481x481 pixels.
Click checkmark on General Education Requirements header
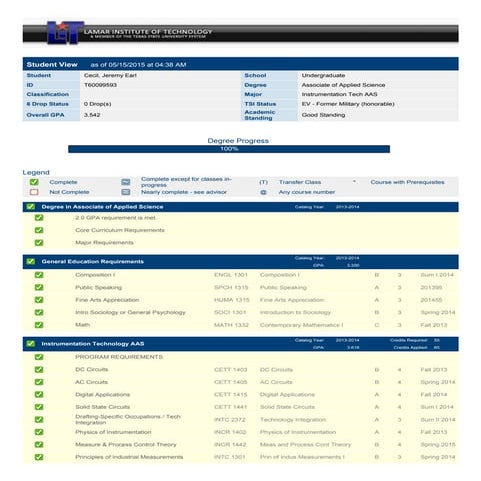click(x=31, y=261)
